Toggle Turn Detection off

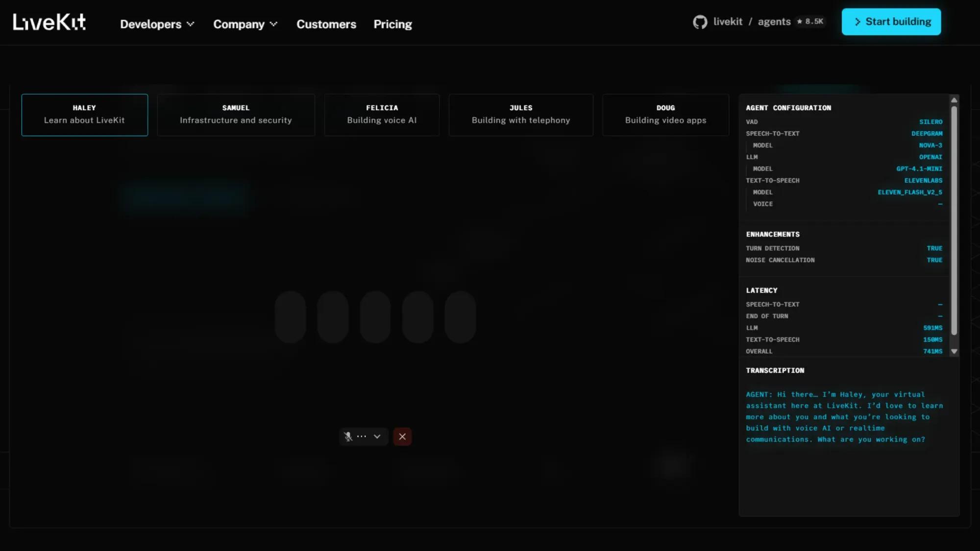(934, 248)
